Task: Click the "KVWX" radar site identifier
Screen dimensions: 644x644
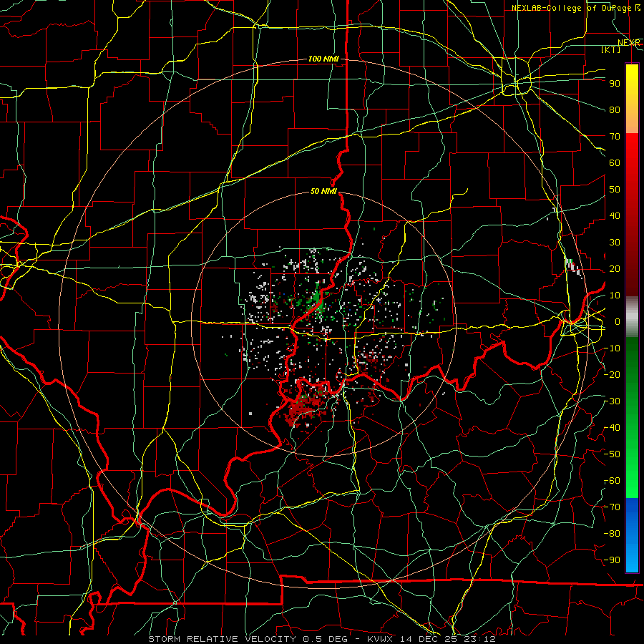Action: point(381,639)
